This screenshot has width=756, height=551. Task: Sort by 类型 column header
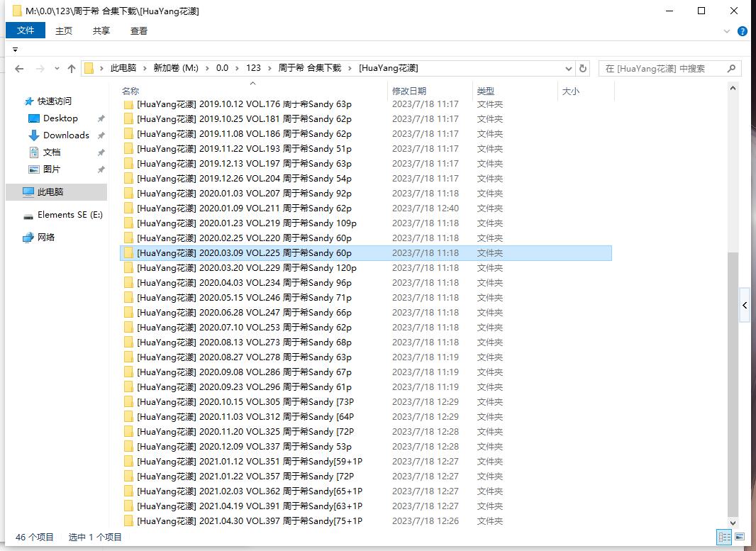pyautogui.click(x=486, y=91)
